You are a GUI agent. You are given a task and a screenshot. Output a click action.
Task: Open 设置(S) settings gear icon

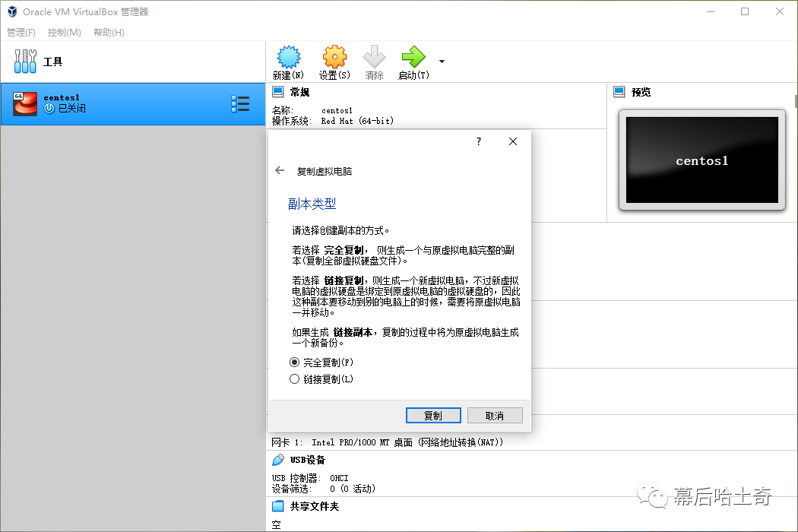pos(334,58)
